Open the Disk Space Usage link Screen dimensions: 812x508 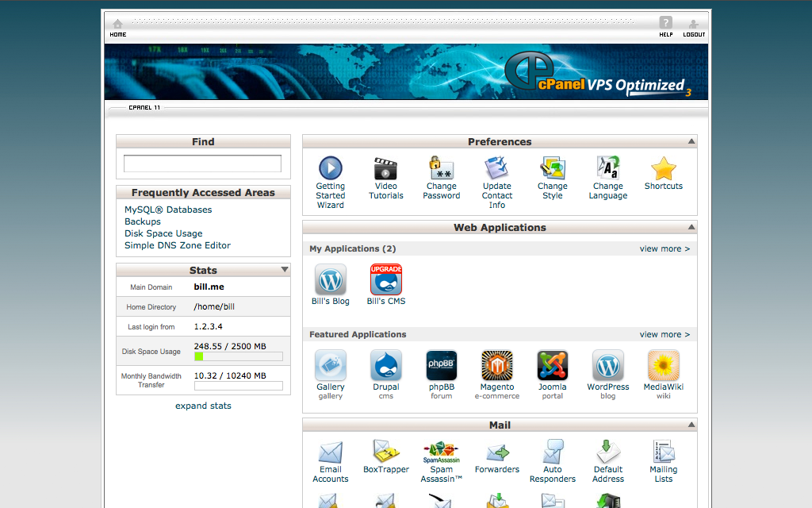(x=163, y=233)
